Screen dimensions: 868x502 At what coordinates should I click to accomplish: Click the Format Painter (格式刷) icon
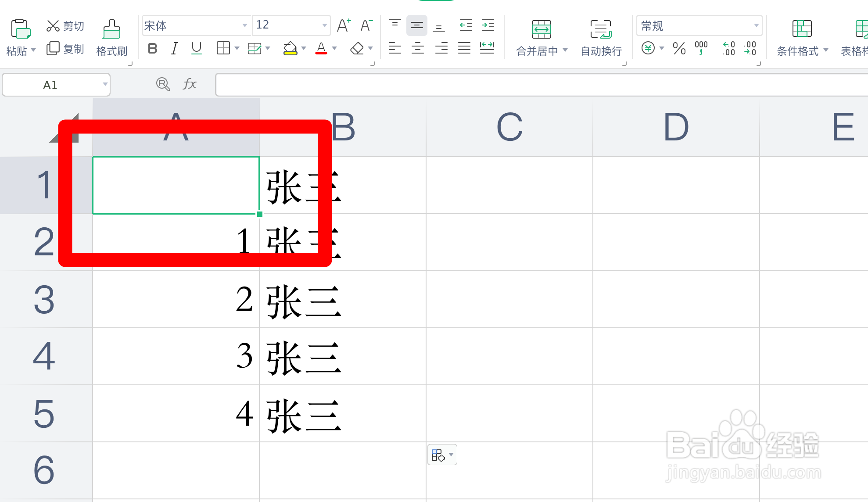[x=111, y=29]
